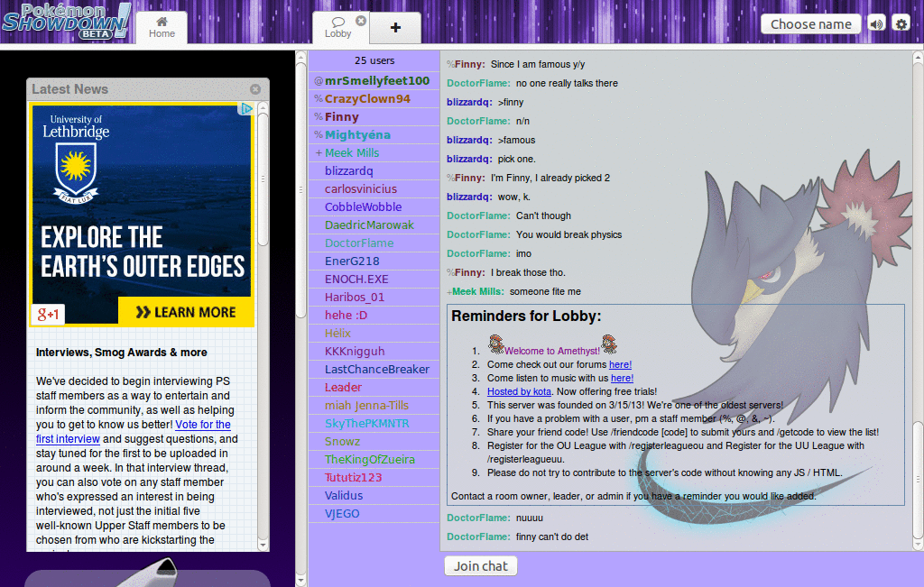
Task: Select user DoctorFlame in the user list
Action: point(374,243)
